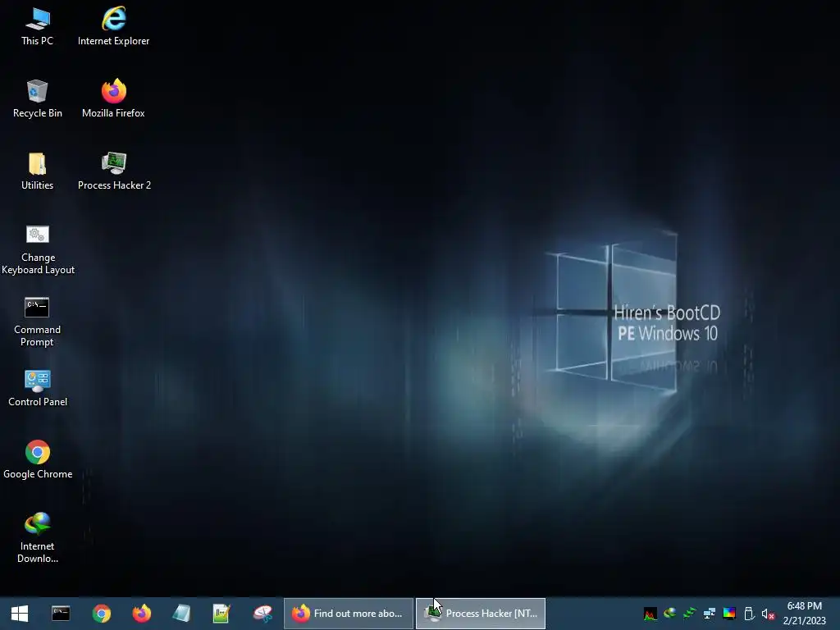Open the clock showing 6:48 PM
840x630 pixels.
(804, 614)
